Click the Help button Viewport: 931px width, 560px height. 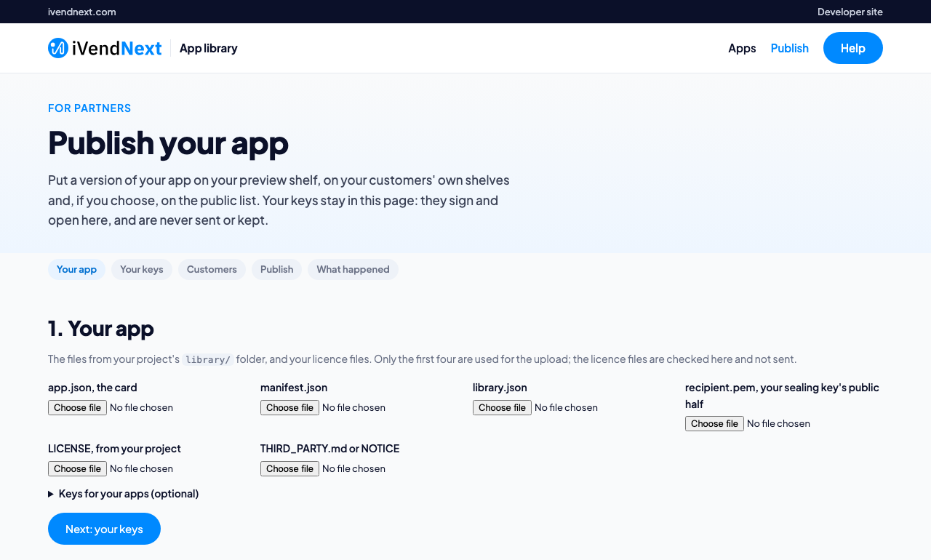[x=853, y=48]
